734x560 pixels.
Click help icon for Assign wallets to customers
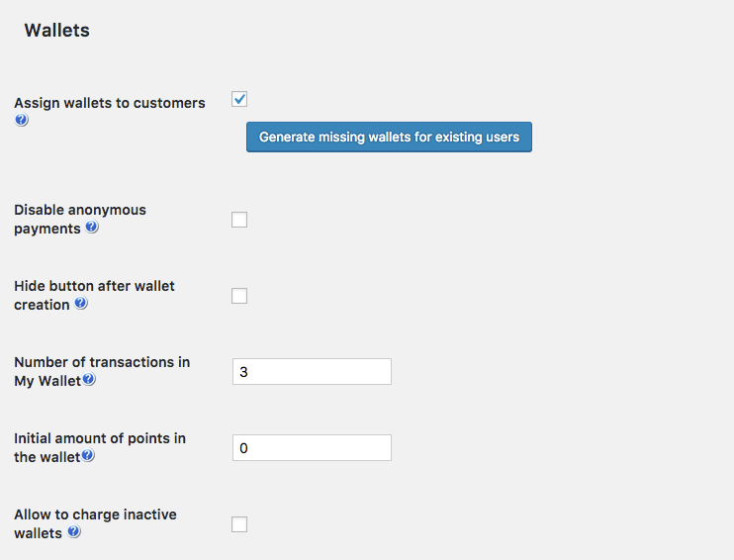click(x=22, y=121)
